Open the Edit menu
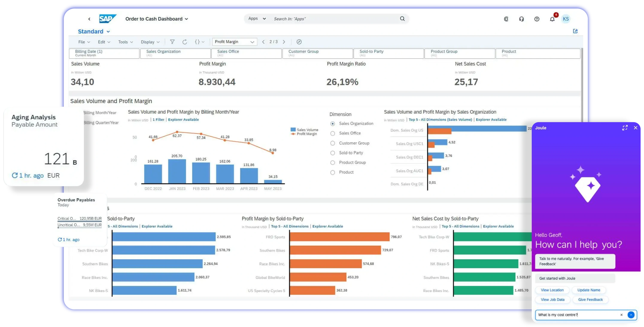 [104, 42]
